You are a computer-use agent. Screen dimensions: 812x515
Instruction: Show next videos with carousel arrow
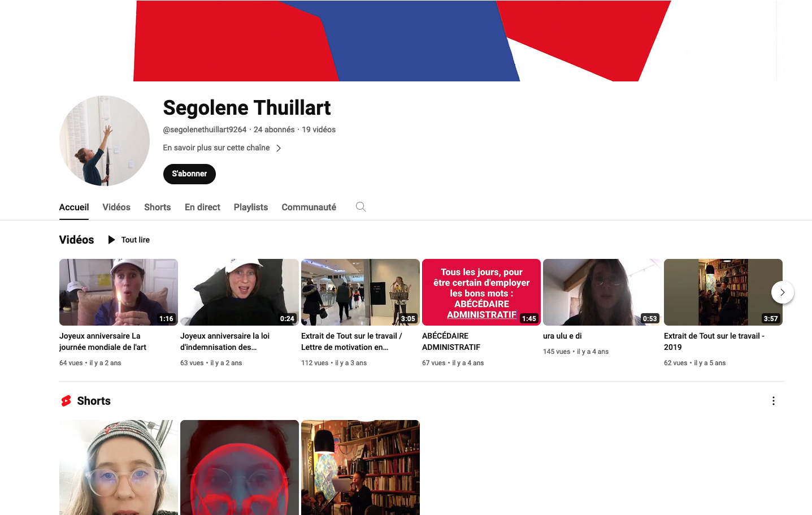(782, 292)
